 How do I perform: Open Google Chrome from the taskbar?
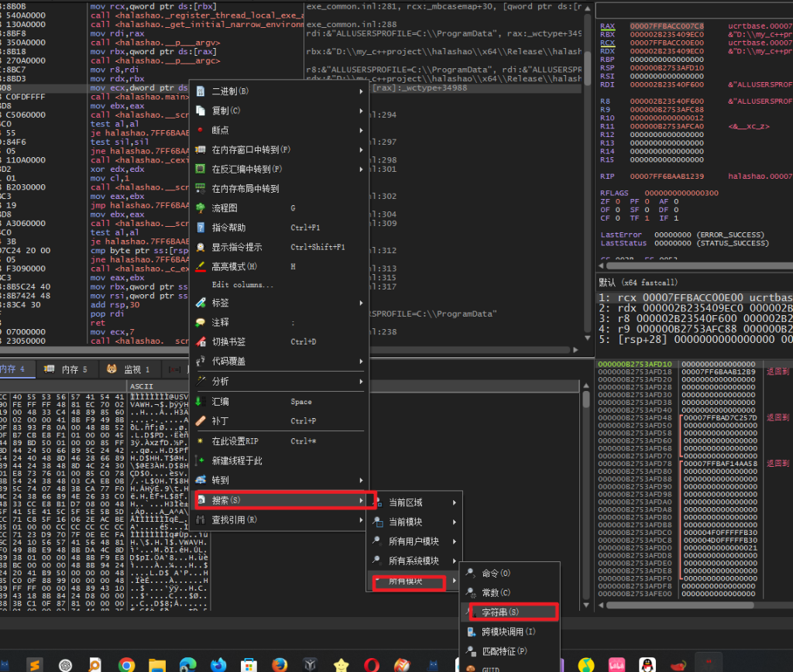(127, 664)
